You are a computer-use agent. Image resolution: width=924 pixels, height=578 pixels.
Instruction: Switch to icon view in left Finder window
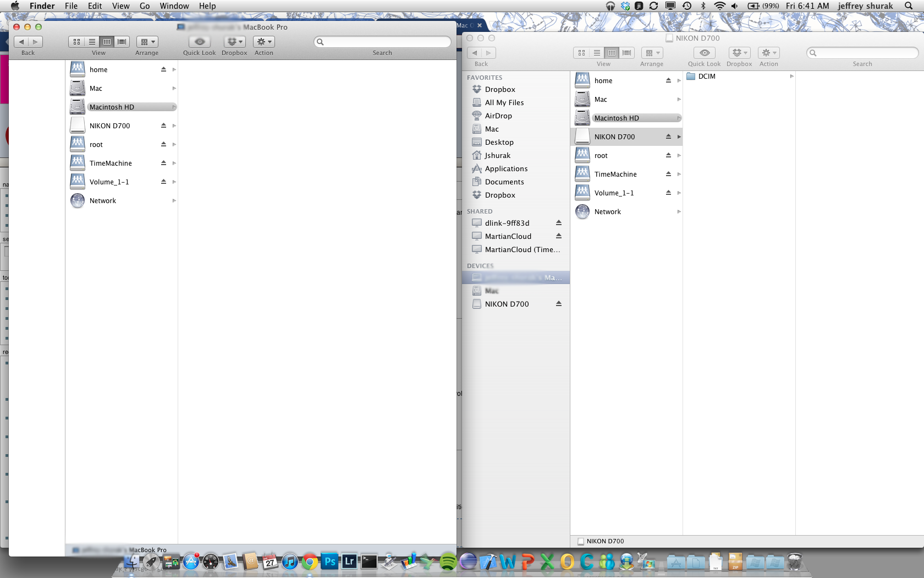coord(76,42)
